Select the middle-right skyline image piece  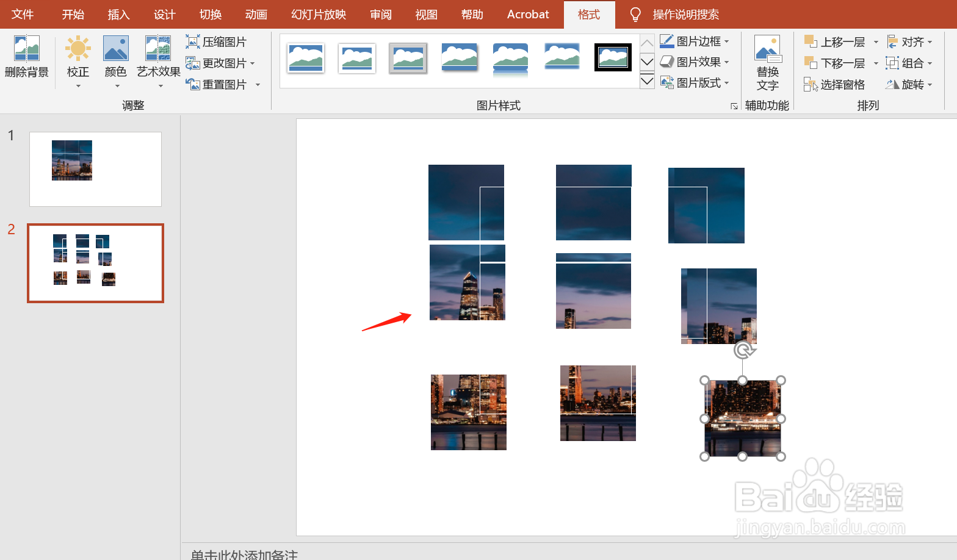click(719, 306)
